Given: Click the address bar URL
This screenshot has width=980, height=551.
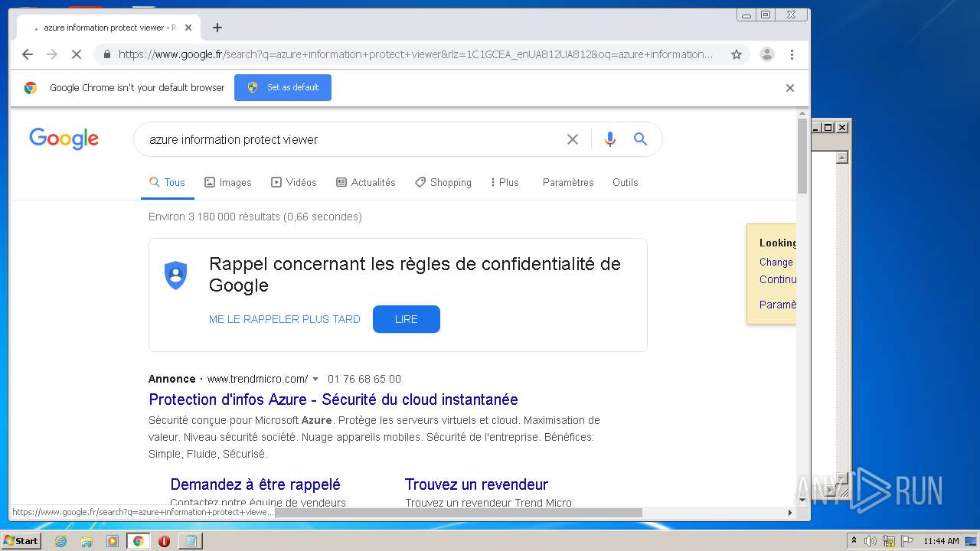Looking at the screenshot, I should [415, 54].
